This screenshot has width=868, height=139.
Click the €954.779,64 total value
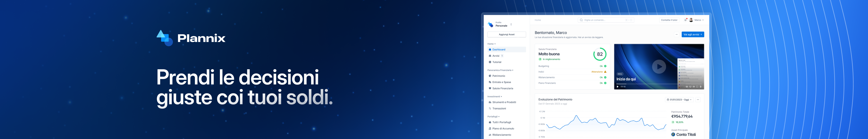point(682,116)
